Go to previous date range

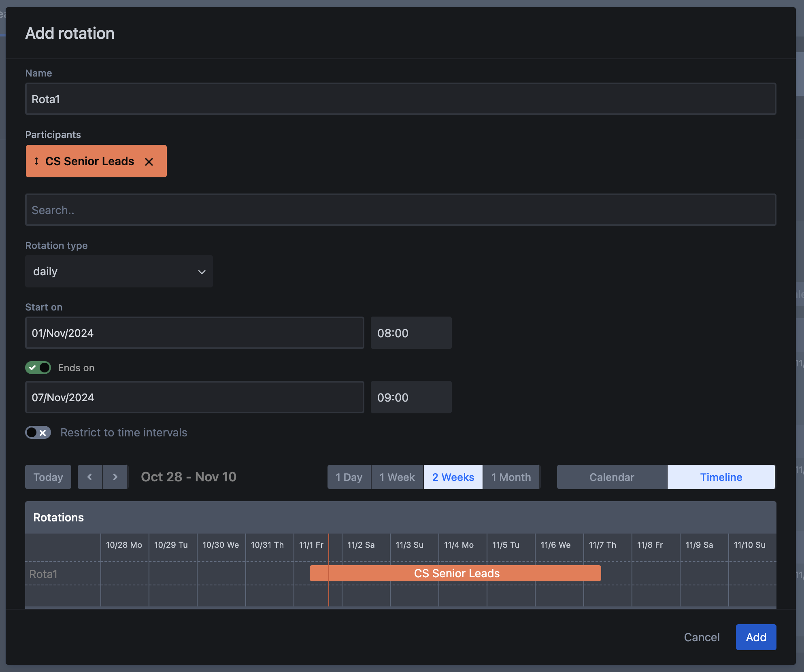(x=90, y=477)
